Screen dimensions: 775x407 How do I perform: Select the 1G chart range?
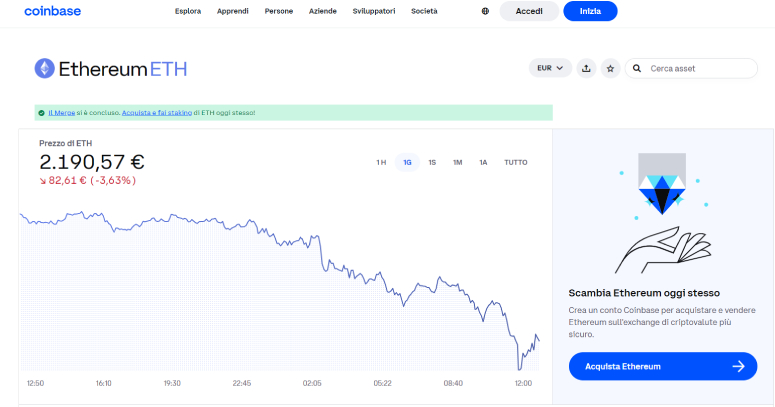pos(407,162)
